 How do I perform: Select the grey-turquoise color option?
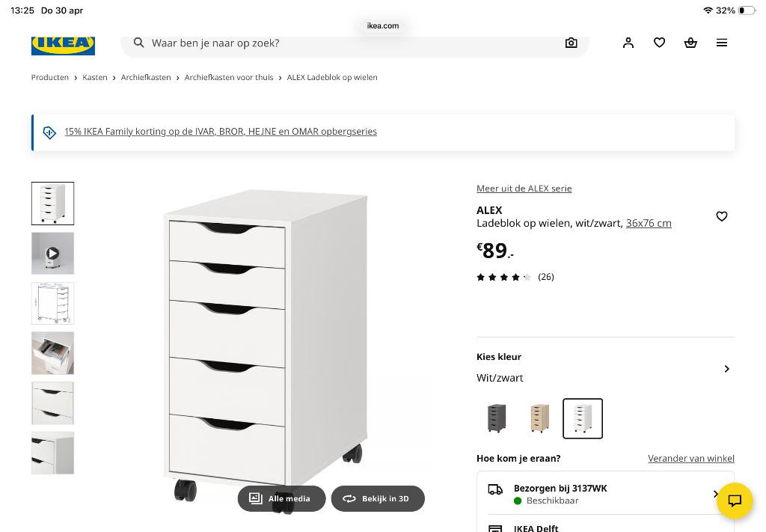click(x=496, y=418)
